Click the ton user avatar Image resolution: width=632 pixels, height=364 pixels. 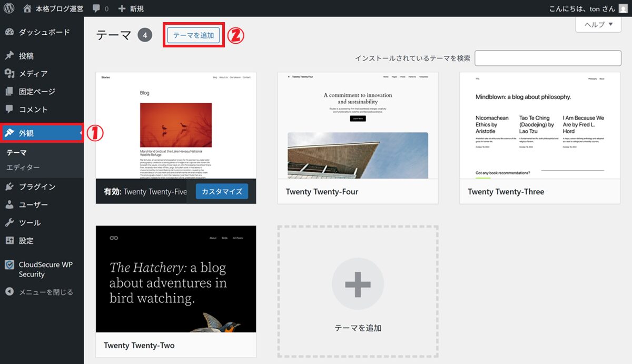[x=623, y=8]
